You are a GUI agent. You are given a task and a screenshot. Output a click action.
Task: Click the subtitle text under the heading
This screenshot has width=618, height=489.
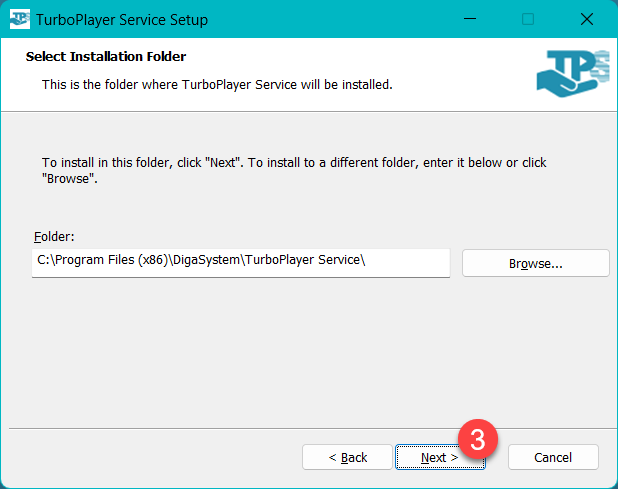pyautogui.click(x=216, y=85)
